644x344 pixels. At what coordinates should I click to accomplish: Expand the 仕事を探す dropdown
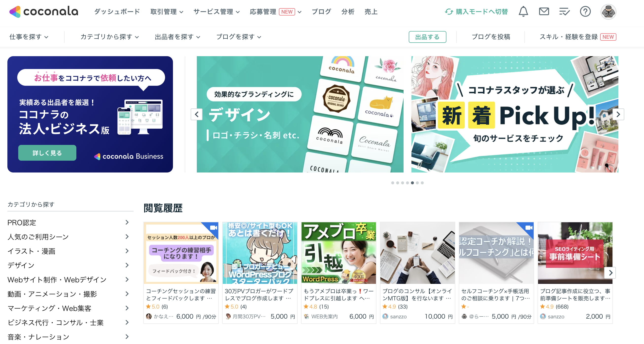29,37
